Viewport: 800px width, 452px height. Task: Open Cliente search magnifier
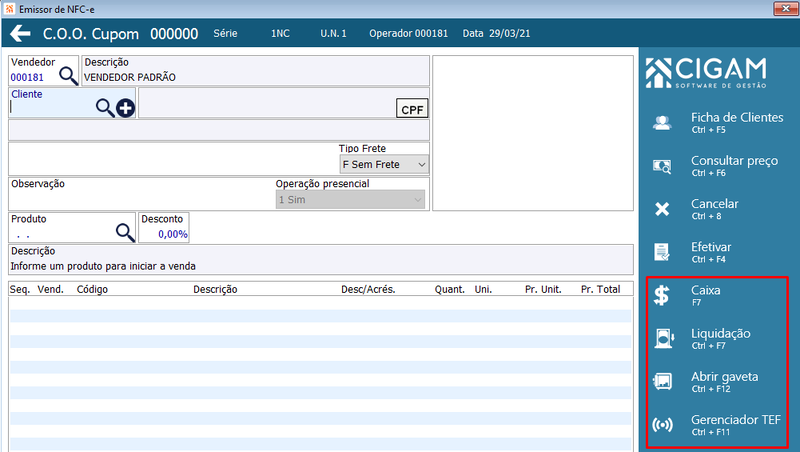105,108
